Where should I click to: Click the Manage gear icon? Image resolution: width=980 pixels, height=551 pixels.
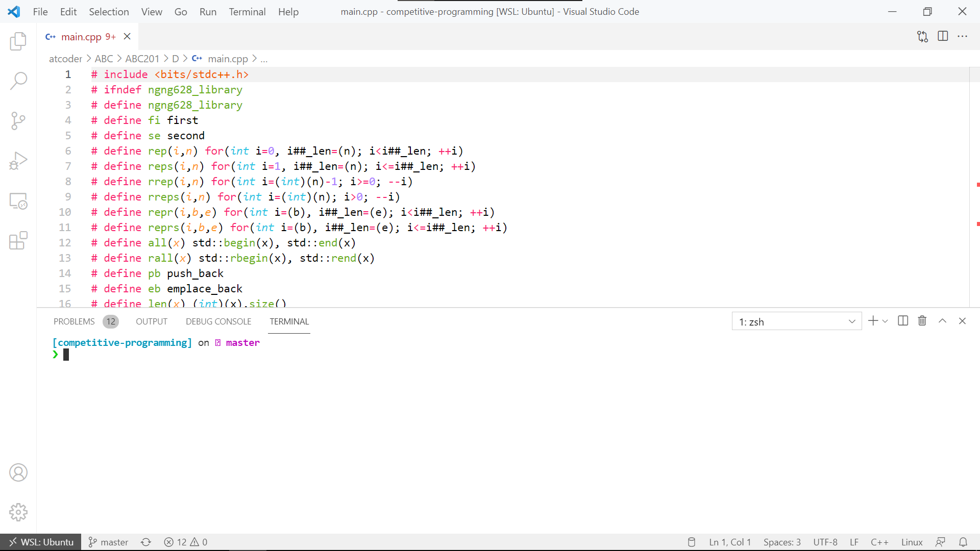tap(18, 512)
